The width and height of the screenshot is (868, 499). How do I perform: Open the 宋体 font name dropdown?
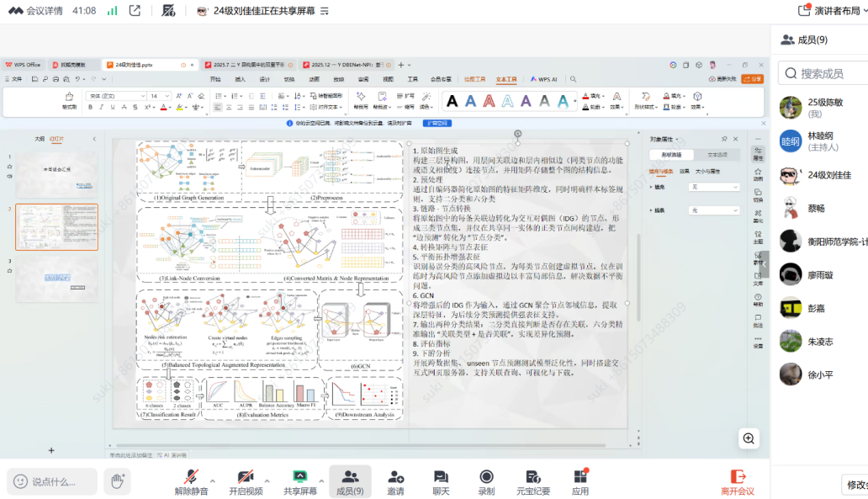[x=143, y=96]
